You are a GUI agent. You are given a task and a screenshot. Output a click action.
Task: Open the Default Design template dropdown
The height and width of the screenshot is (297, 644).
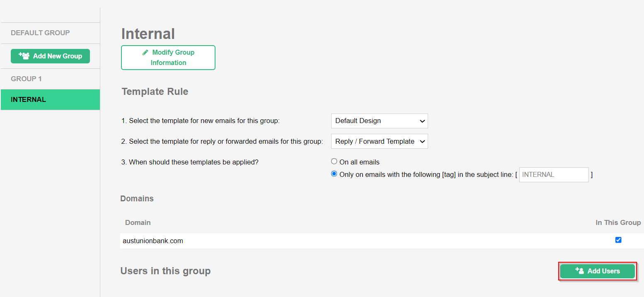379,121
